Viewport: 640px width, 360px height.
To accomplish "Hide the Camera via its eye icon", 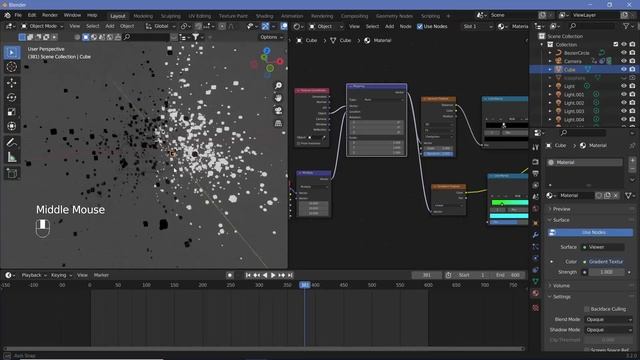I will pyautogui.click(x=624, y=61).
